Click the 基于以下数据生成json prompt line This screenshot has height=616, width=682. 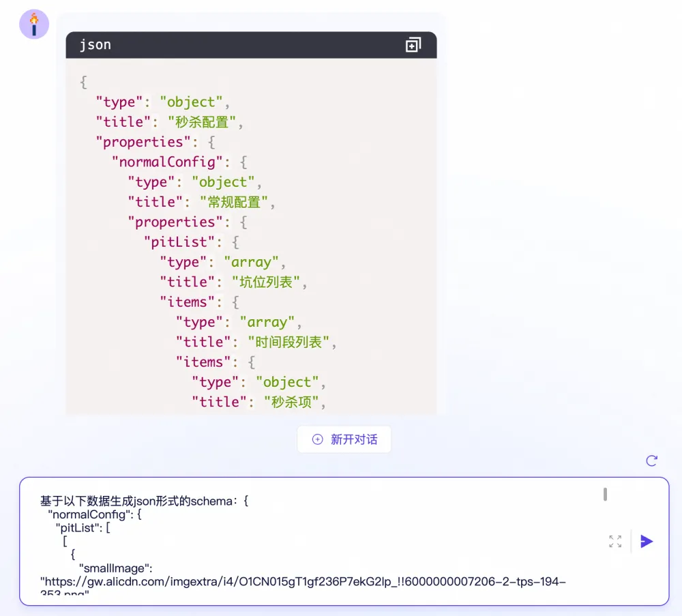pos(145,501)
